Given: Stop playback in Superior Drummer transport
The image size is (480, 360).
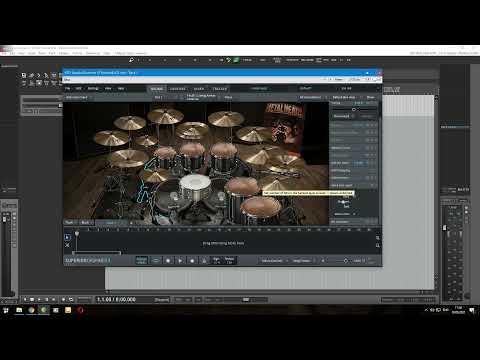Looking at the screenshot, I should click(x=168, y=261).
